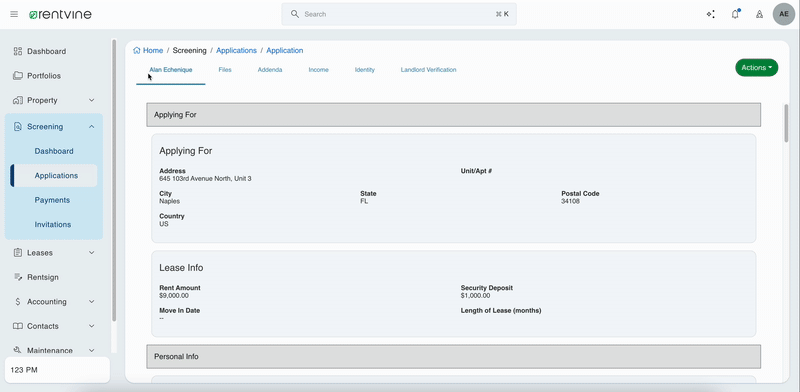Open Payments submenu item
This screenshot has width=800, height=392.
click(54, 200)
